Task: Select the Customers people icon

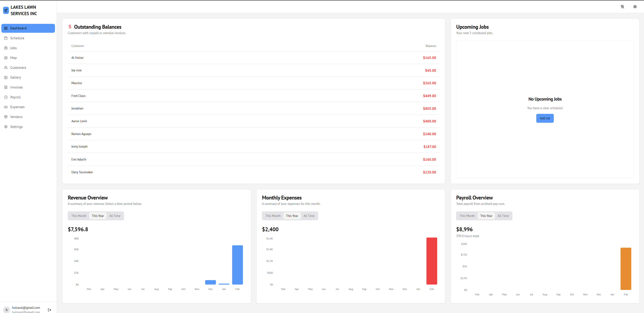Action: pyautogui.click(x=6, y=68)
